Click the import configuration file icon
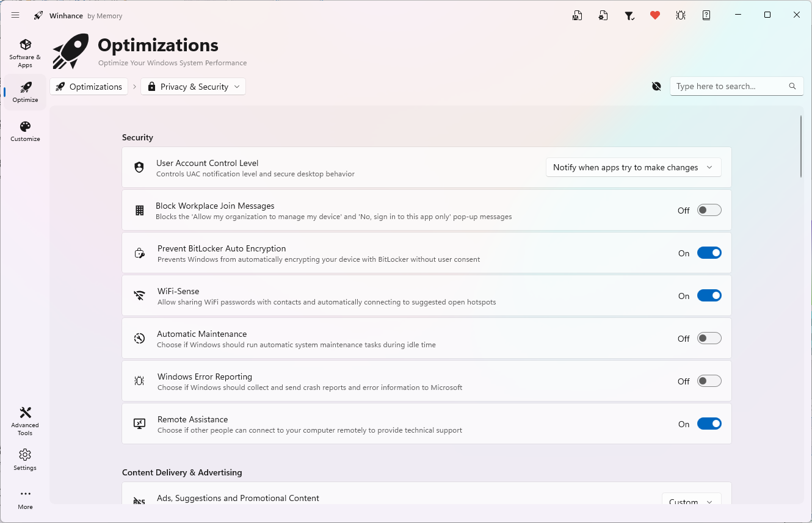This screenshot has width=812, height=523. (x=603, y=15)
